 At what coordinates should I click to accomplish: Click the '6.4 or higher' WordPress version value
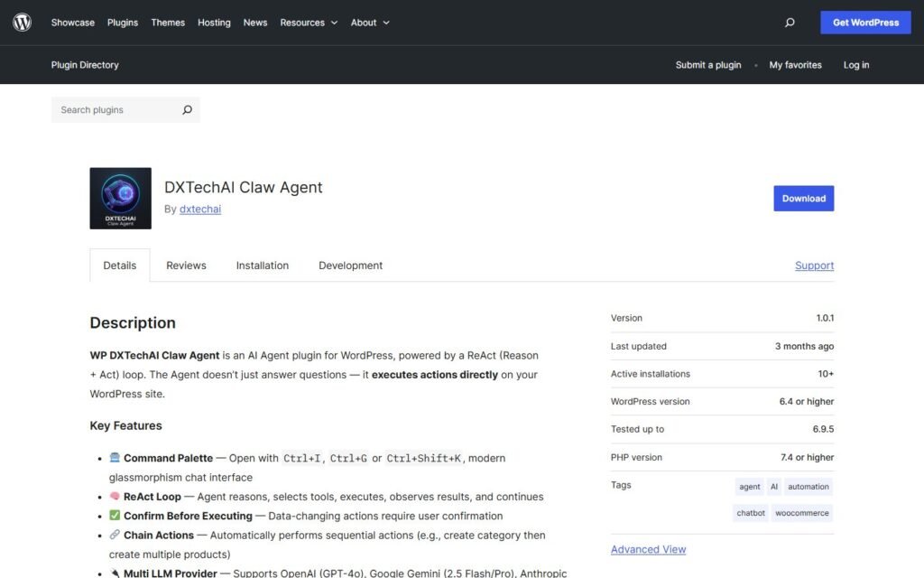[x=806, y=402]
